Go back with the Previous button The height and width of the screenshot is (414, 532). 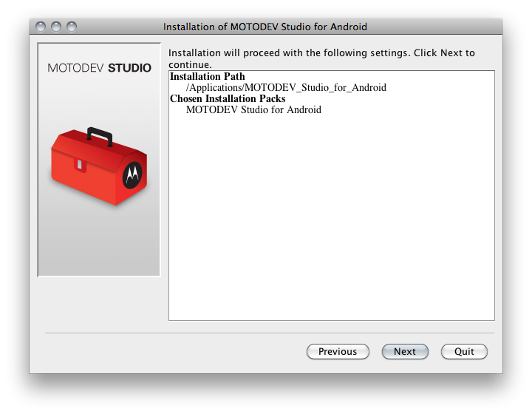338,352
